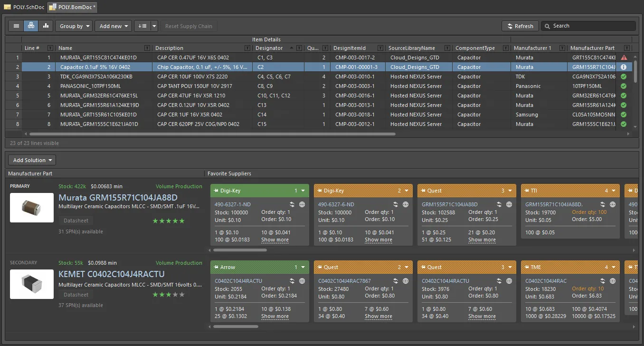Open the Group by dropdown

74,26
